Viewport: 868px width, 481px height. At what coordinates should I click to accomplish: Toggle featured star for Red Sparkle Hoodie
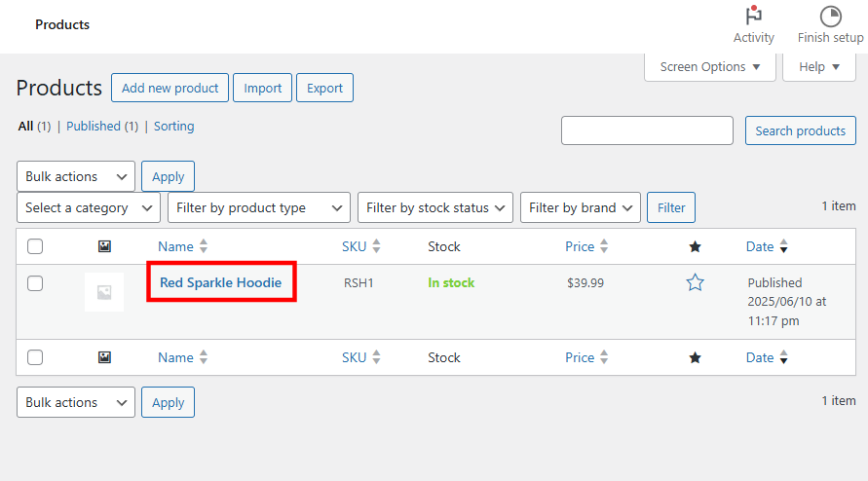tap(695, 282)
